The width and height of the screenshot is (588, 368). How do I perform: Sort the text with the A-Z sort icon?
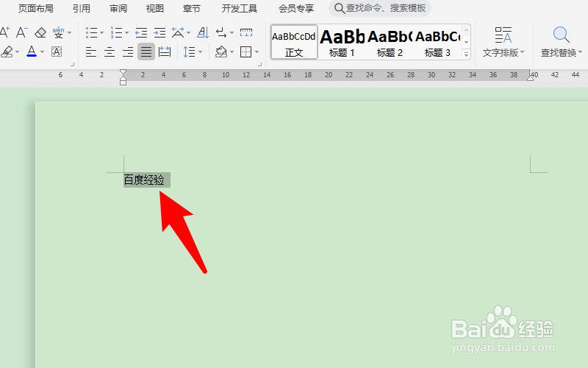coord(203,32)
